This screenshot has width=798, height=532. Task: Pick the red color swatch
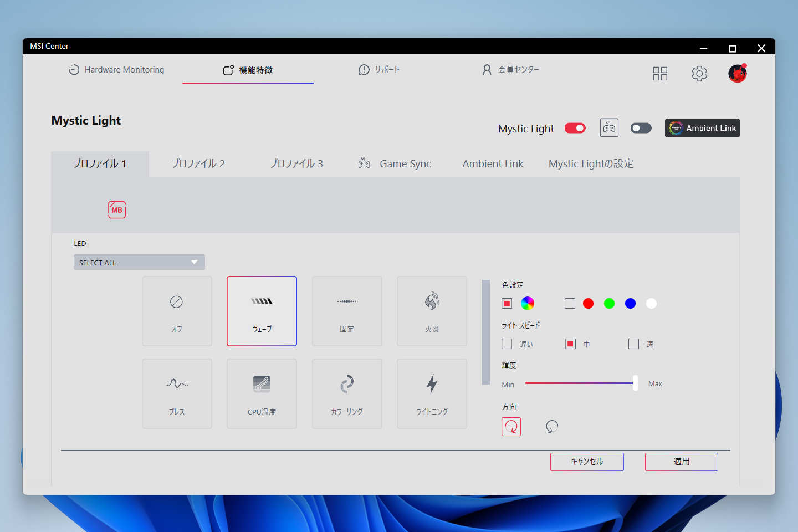589,303
